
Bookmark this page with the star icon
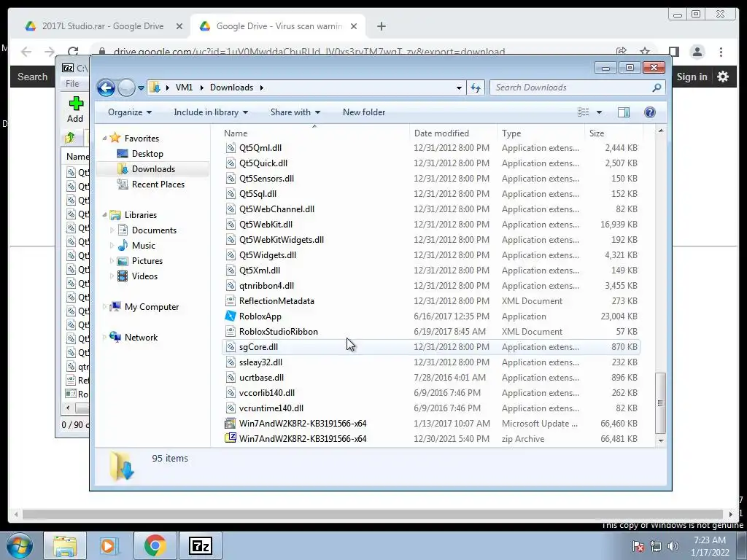click(645, 52)
